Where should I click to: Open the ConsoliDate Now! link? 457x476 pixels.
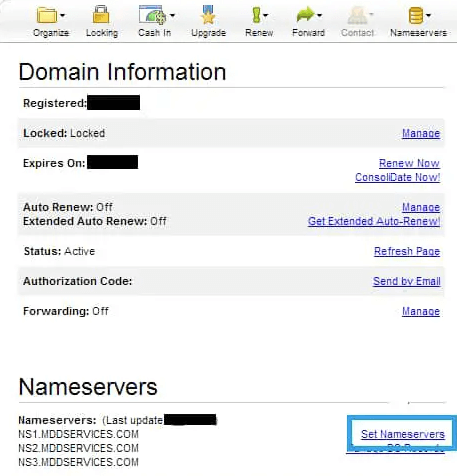pyautogui.click(x=397, y=177)
